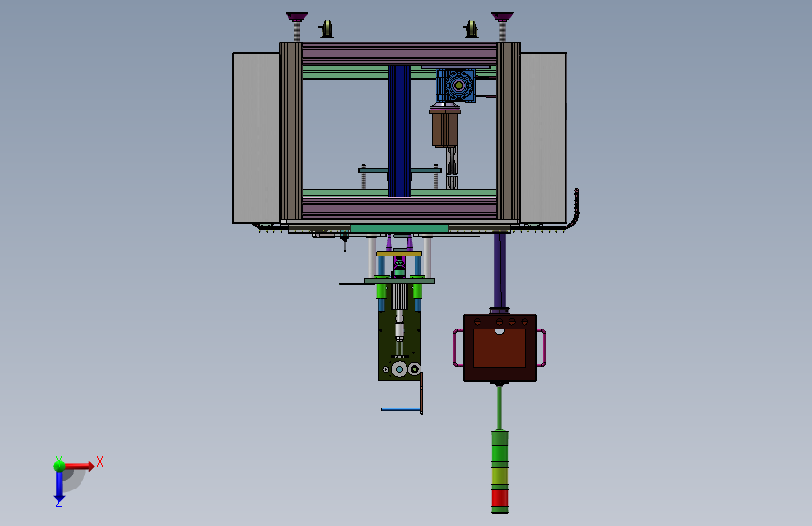The width and height of the screenshot is (812, 526).
Task: Select the top purple frame beam
Action: click(x=399, y=54)
